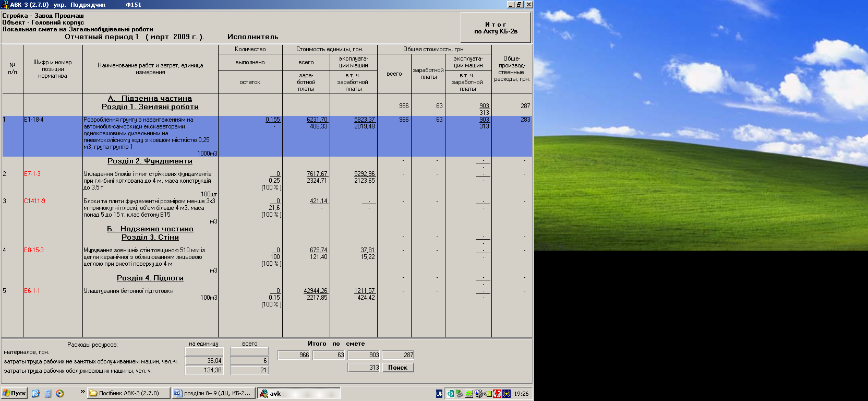Screen dimensions: 868x401
Task: Switch to розділи 8–9 Word document taskbar button
Action: 214,393
